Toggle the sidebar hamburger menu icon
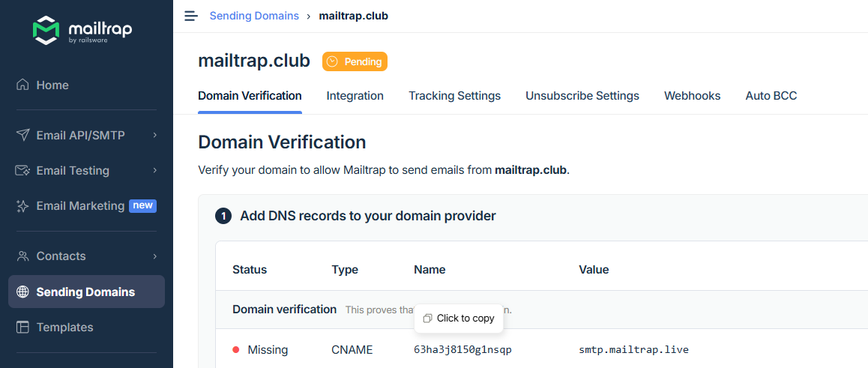This screenshot has width=868, height=368. [191, 16]
